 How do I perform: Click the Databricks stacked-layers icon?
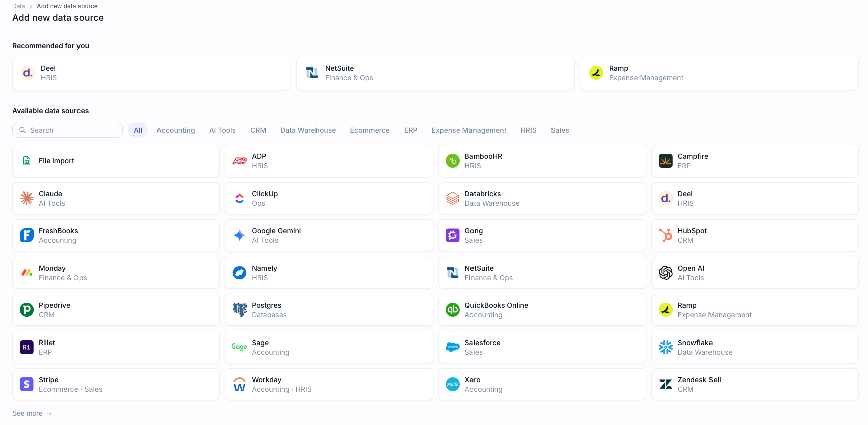453,198
